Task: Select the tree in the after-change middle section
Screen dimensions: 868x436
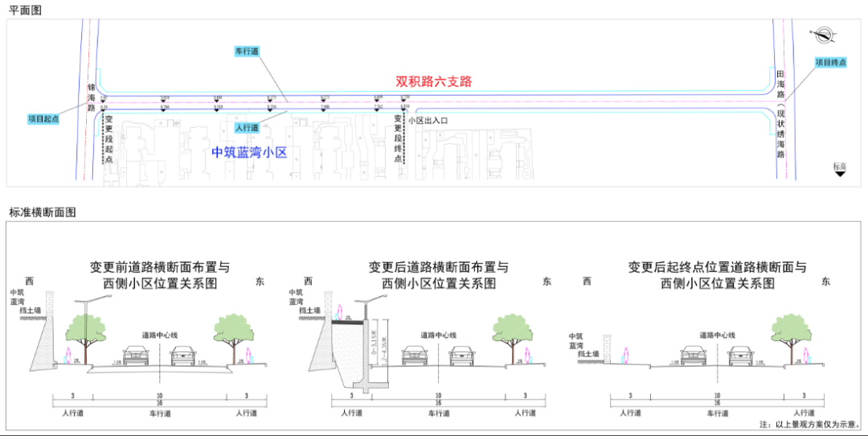Action: [510, 333]
